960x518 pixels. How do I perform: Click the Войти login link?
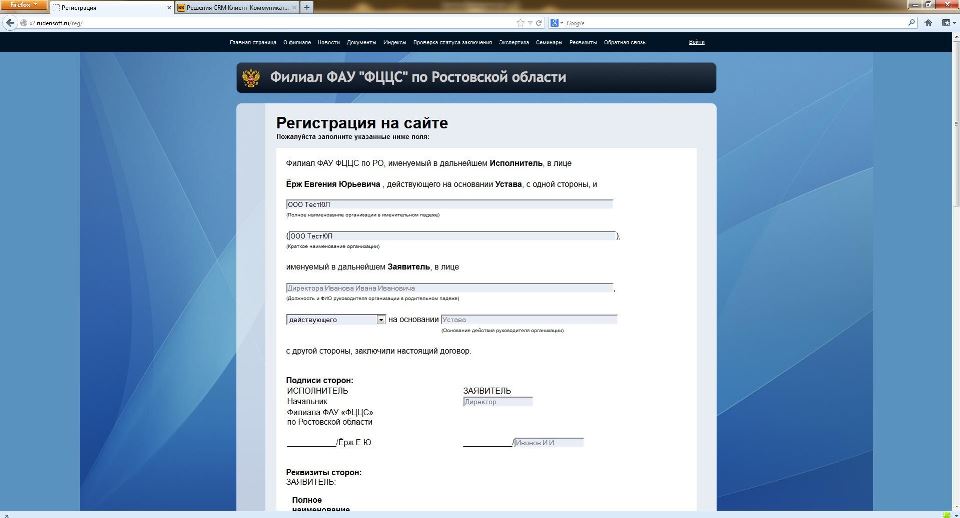(x=697, y=42)
